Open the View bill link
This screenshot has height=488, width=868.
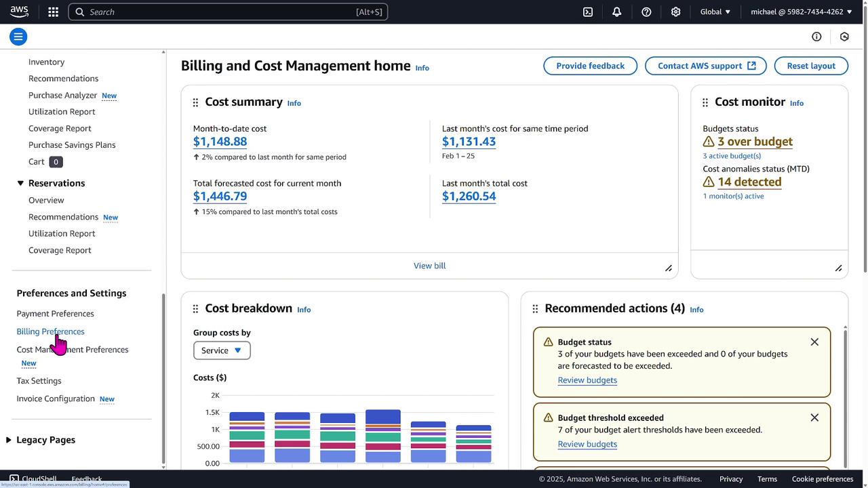429,266
